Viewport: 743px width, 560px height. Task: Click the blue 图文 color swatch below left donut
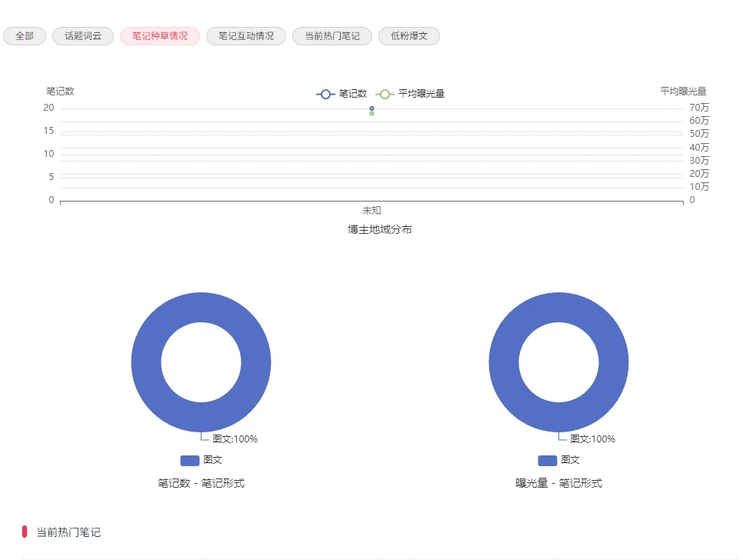[189, 460]
